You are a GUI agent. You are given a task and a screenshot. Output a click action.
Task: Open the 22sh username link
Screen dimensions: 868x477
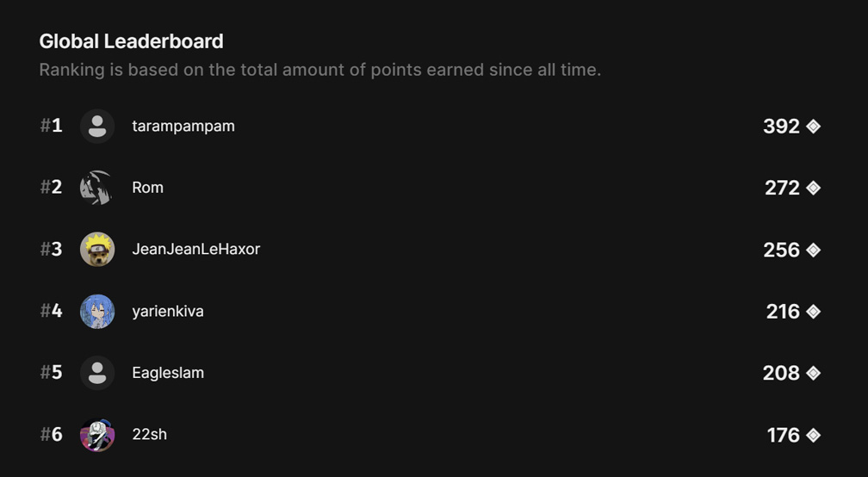[149, 435]
